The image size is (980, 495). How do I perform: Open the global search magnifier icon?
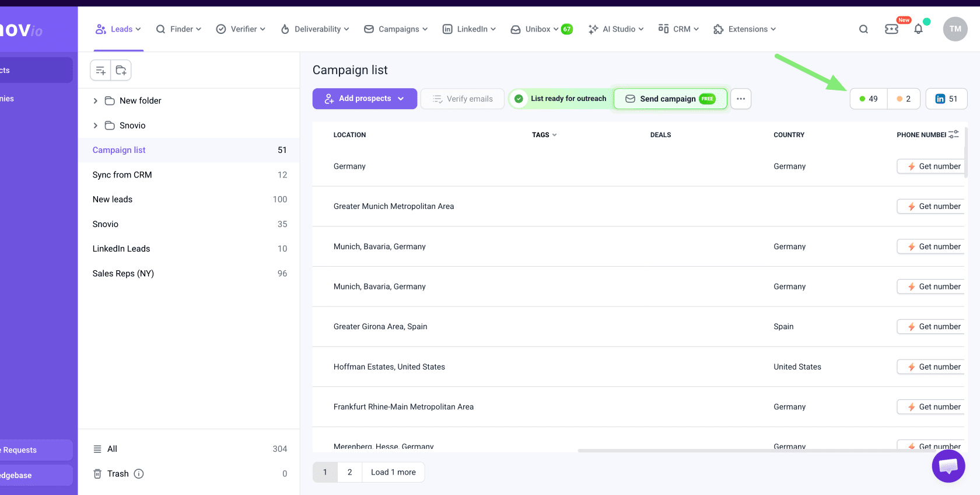pos(863,29)
